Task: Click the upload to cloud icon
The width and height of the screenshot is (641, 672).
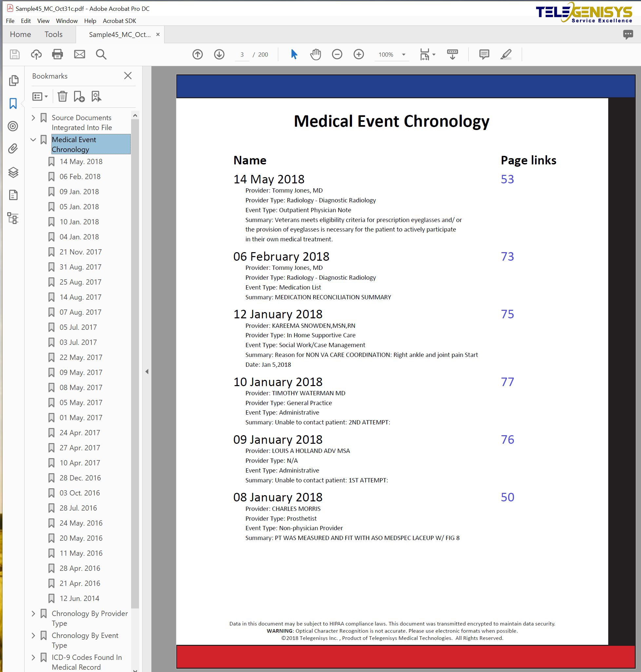Action: 36,54
